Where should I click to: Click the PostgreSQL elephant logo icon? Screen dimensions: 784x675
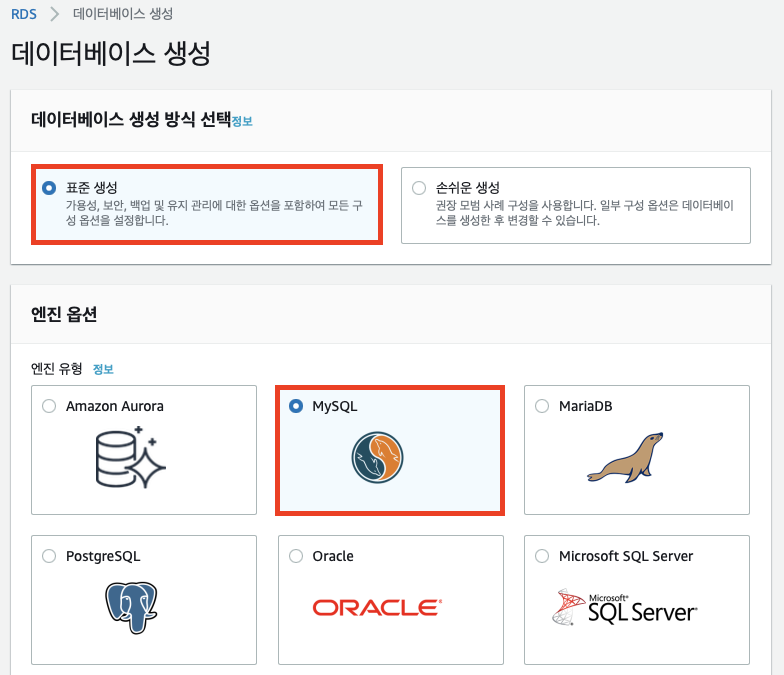(131, 608)
